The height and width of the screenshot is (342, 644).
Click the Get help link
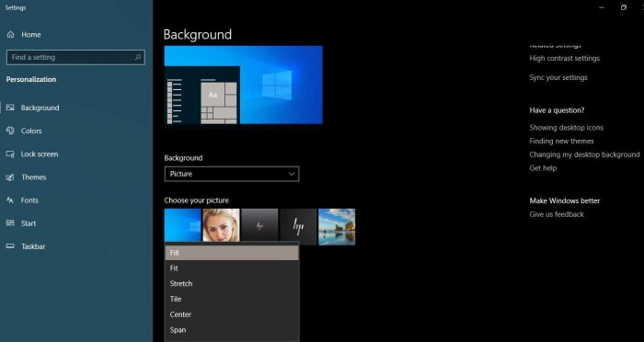[x=543, y=168]
